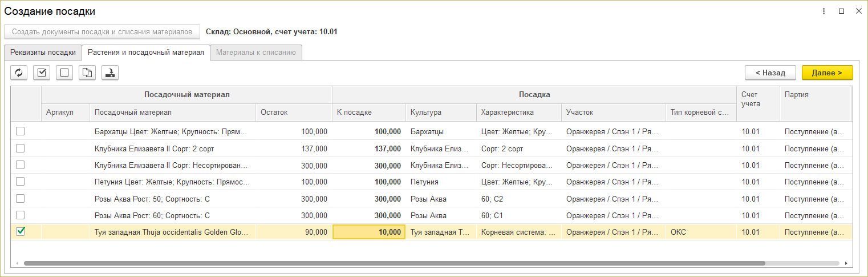This screenshot has height=277, width=868.
Task: Click the left arrow of horizontal scrollbar
Action: coord(17,264)
